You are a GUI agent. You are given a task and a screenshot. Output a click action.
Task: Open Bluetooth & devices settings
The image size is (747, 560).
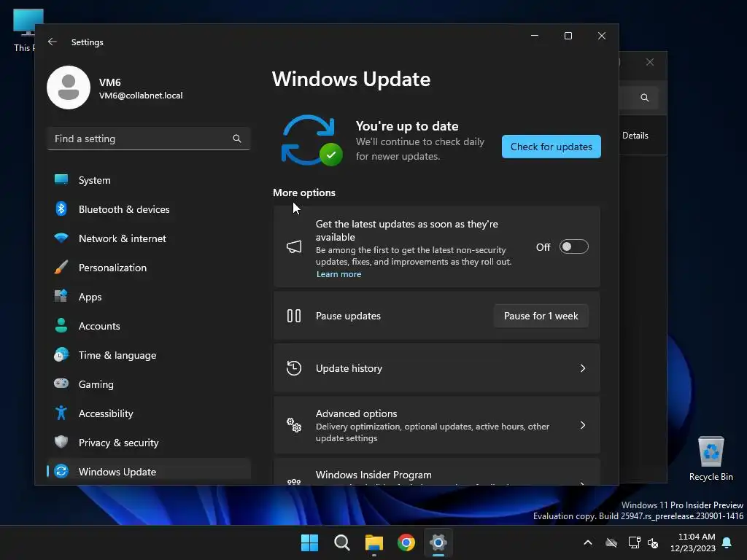tap(149, 209)
